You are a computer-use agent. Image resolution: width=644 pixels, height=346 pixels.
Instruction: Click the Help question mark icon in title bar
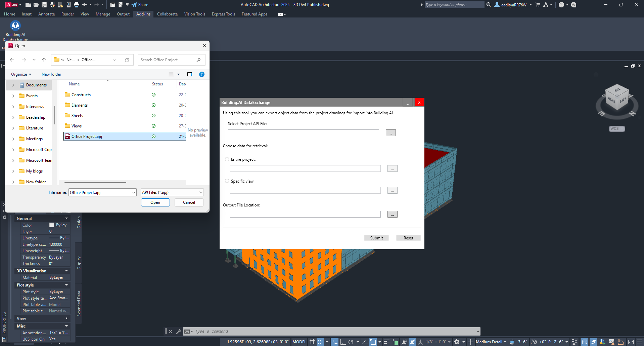pyautogui.click(x=561, y=5)
